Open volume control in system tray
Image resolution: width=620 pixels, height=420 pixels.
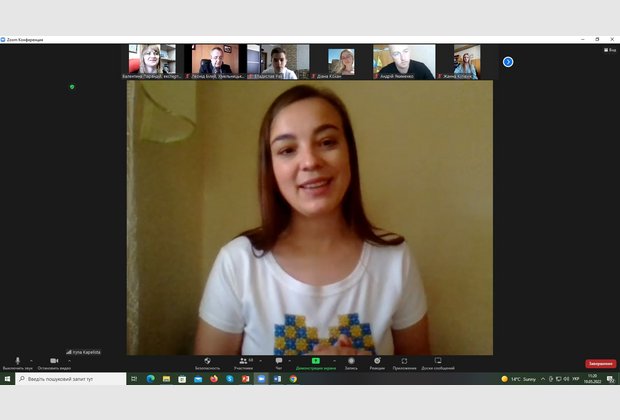[x=566, y=379]
